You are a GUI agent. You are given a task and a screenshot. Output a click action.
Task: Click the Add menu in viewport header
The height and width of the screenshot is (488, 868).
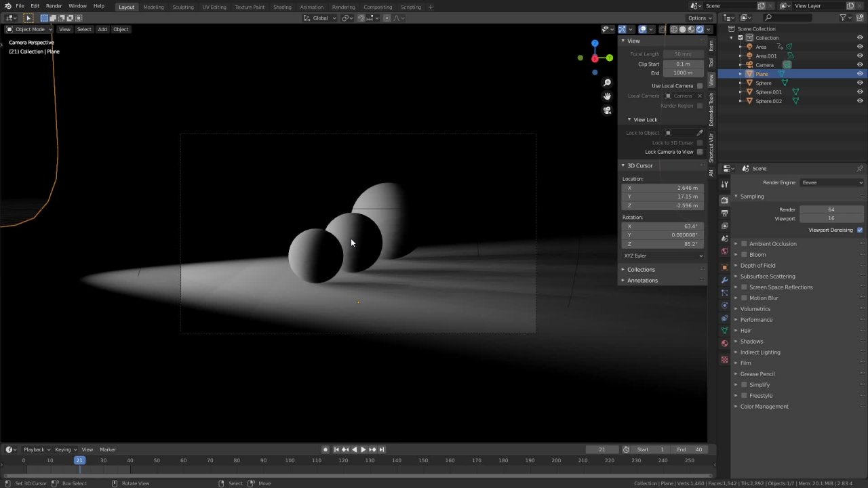point(102,29)
